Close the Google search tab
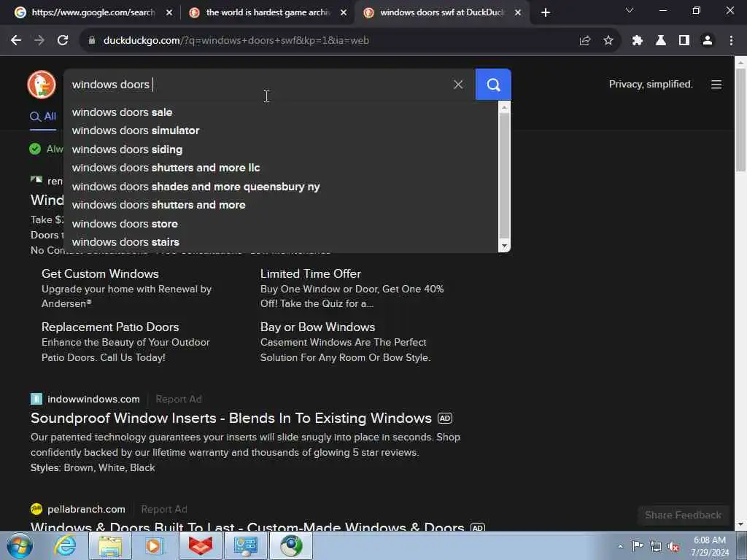The height and width of the screenshot is (560, 747). point(169,12)
